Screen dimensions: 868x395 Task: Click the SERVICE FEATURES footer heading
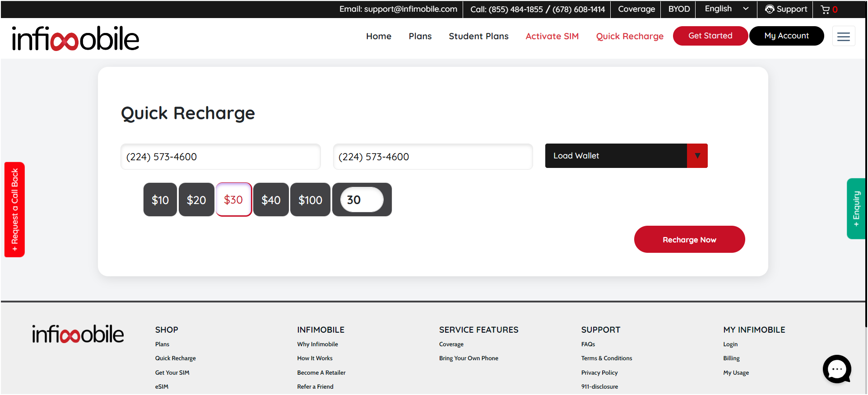(x=478, y=330)
